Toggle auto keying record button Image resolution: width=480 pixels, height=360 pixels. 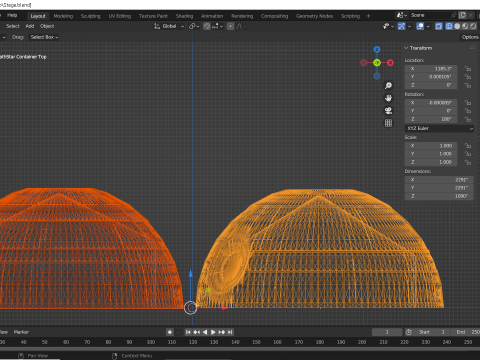170,332
